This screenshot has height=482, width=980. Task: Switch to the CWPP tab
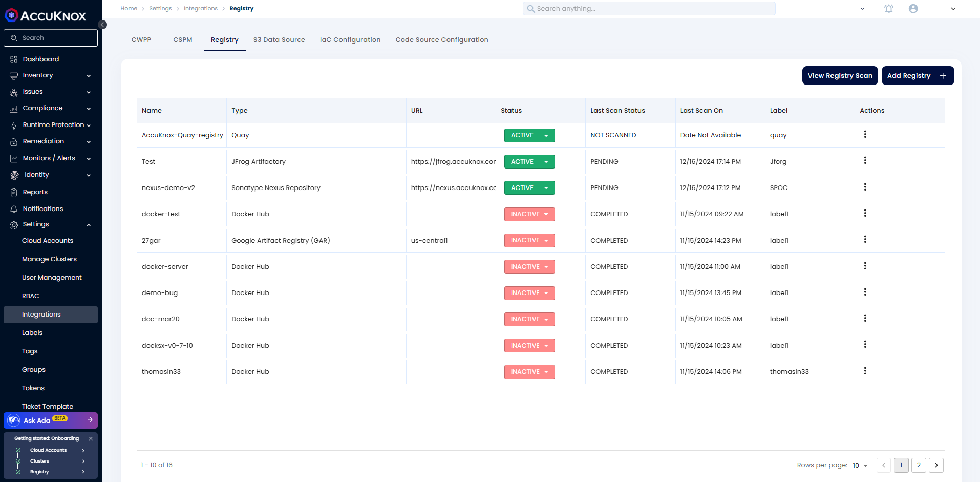[141, 40]
